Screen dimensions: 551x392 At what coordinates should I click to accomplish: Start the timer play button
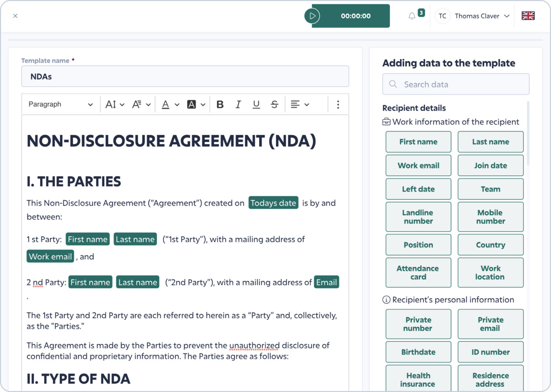pos(312,16)
